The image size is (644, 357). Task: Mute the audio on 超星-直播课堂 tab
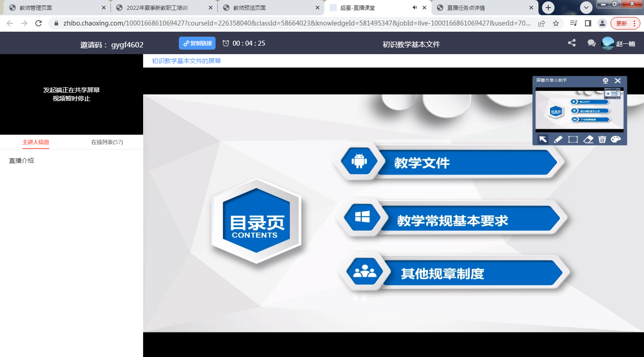click(x=415, y=8)
